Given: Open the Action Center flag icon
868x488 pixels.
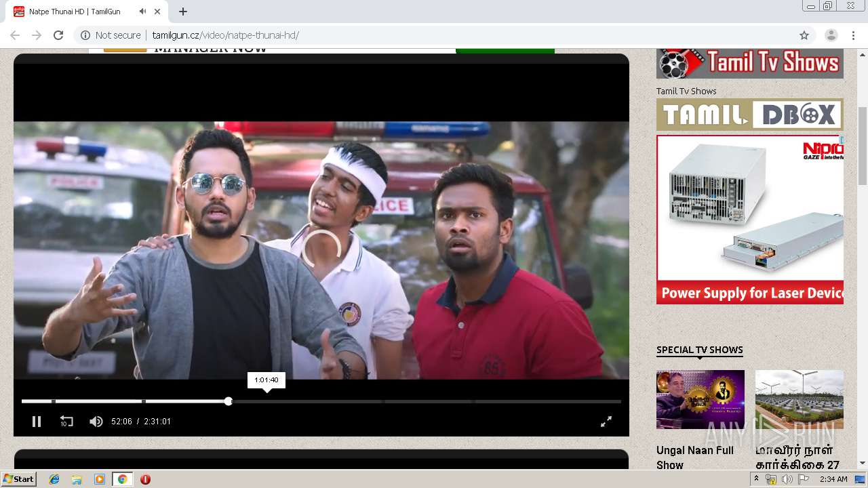Looking at the screenshot, I should pyautogui.click(x=803, y=479).
